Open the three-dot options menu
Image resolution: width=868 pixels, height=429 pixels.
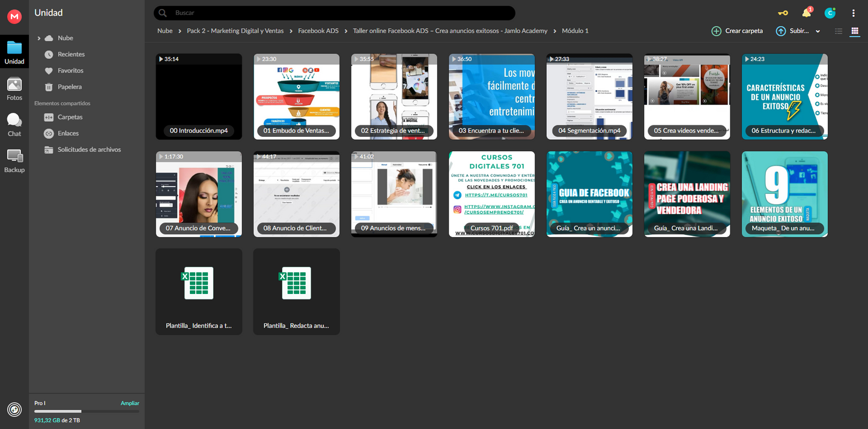coord(854,13)
